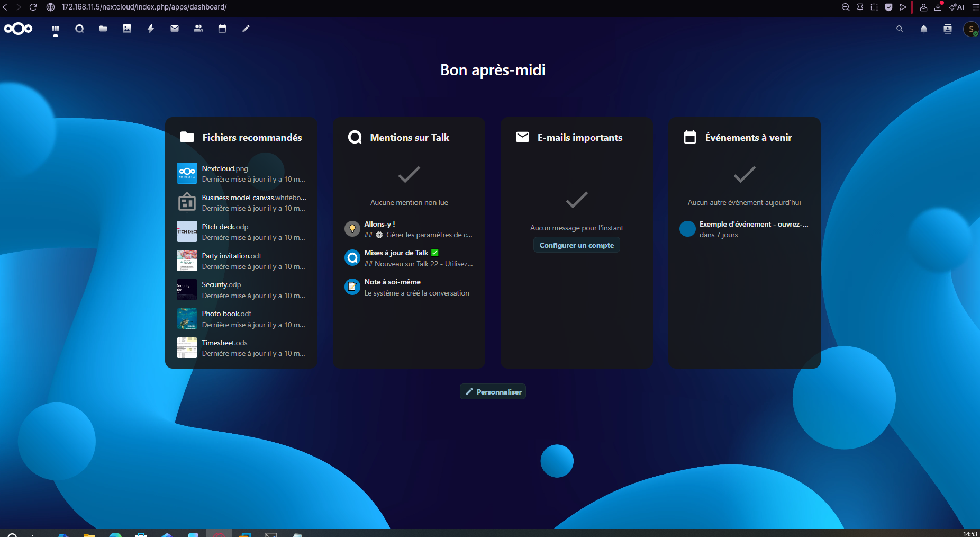Viewport: 980px width, 537px height.
Task: Open the Activity app (lightning icon)
Action: tap(151, 29)
